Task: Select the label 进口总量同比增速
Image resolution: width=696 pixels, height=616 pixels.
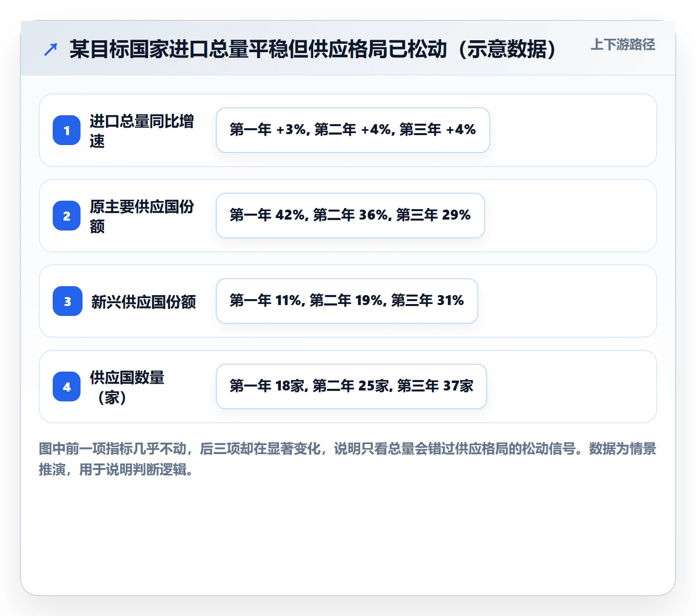Action: point(142,131)
